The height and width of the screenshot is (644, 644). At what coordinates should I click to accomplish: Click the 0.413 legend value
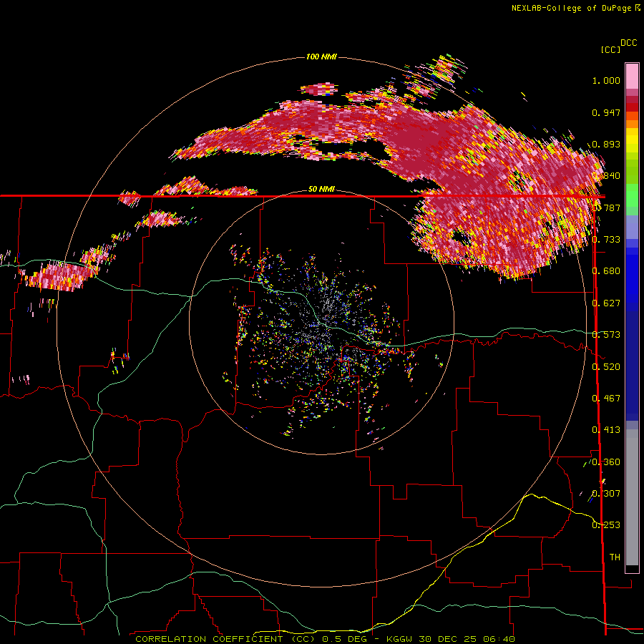click(606, 430)
